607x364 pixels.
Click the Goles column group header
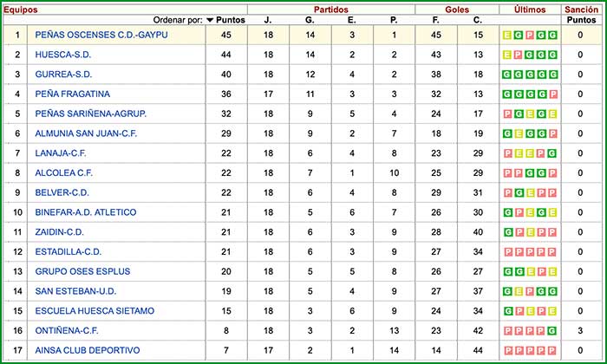[x=459, y=7]
